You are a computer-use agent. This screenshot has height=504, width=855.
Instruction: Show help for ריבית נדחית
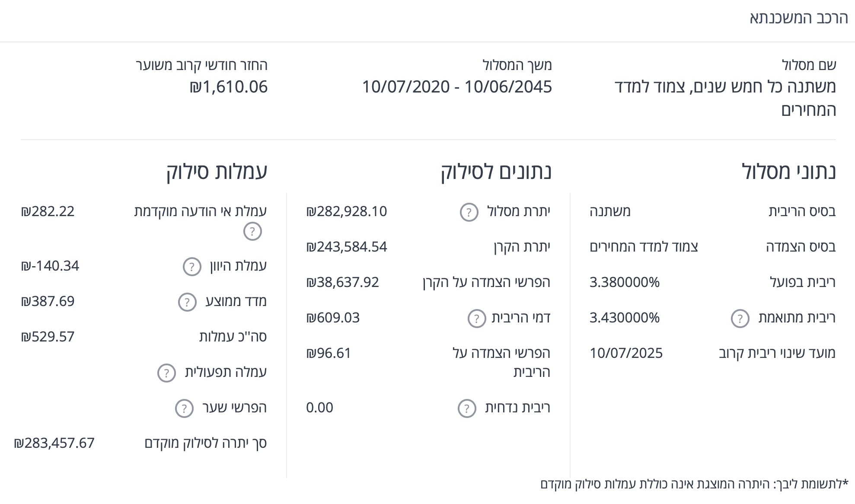[467, 408]
